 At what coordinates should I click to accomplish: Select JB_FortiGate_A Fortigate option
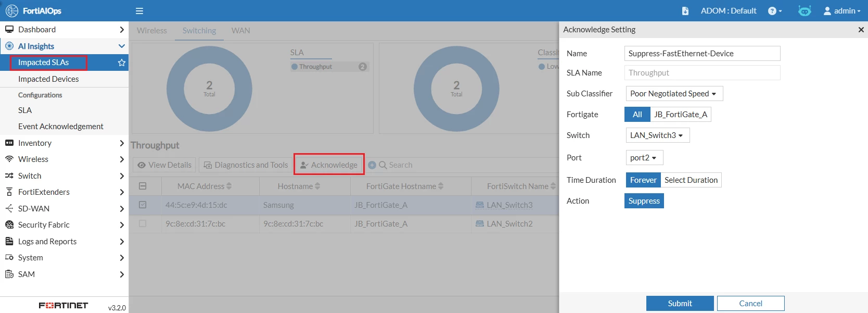pos(681,115)
